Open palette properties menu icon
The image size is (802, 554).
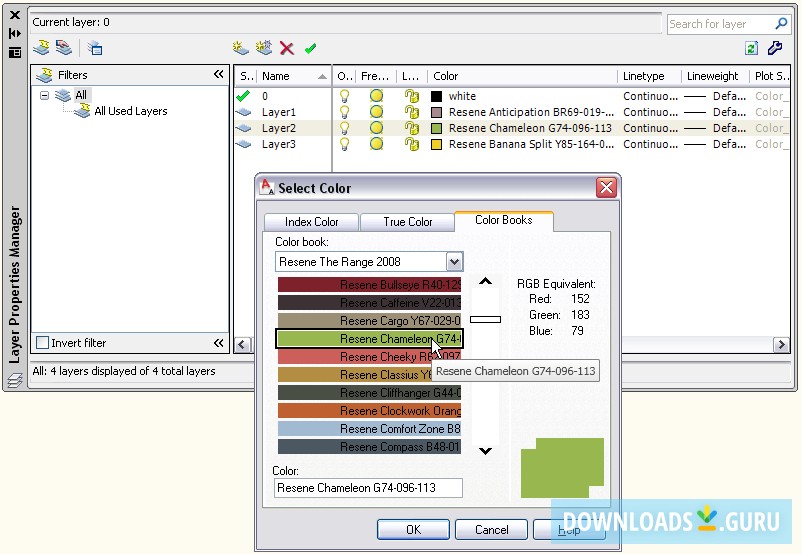coord(15,52)
